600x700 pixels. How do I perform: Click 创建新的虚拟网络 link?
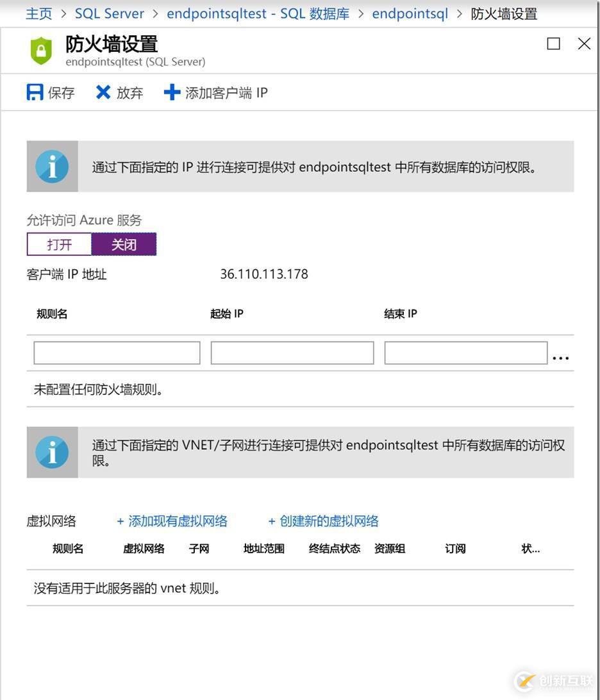pyautogui.click(x=323, y=521)
